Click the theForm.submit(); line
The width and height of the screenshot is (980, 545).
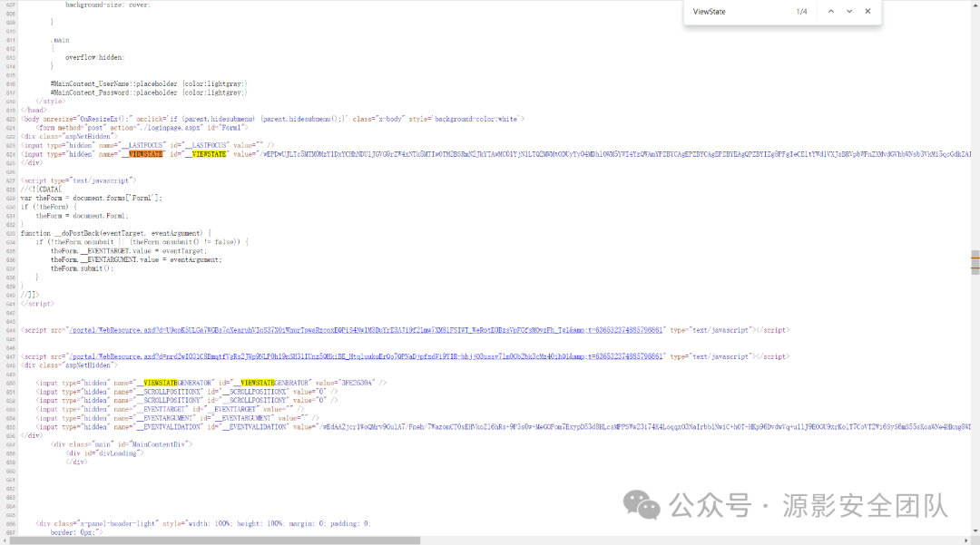click(x=82, y=268)
